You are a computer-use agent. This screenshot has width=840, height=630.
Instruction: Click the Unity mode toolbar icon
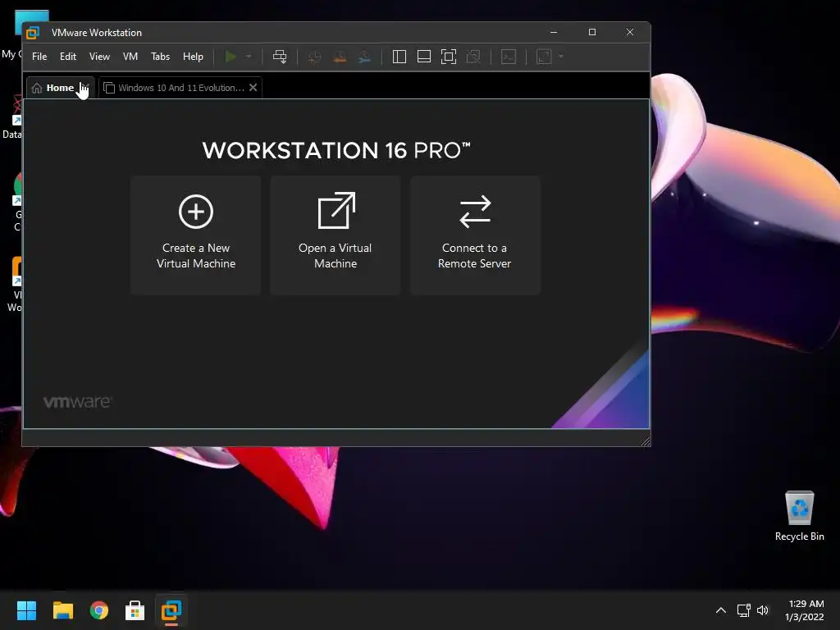coord(473,57)
